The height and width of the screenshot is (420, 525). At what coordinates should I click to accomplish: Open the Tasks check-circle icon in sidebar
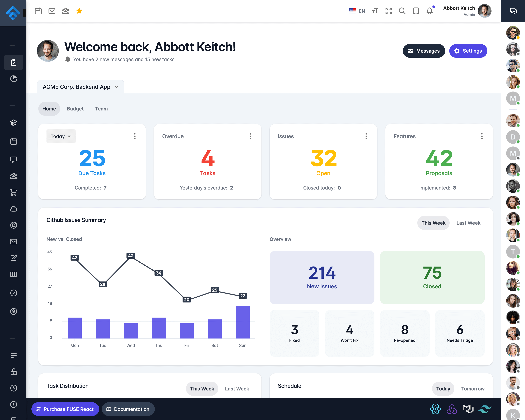(x=14, y=293)
